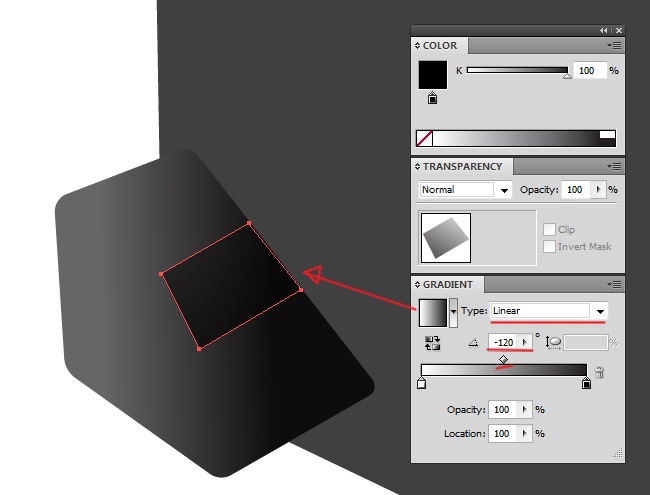Switch to the Transparency panel tab

pyautogui.click(x=462, y=166)
